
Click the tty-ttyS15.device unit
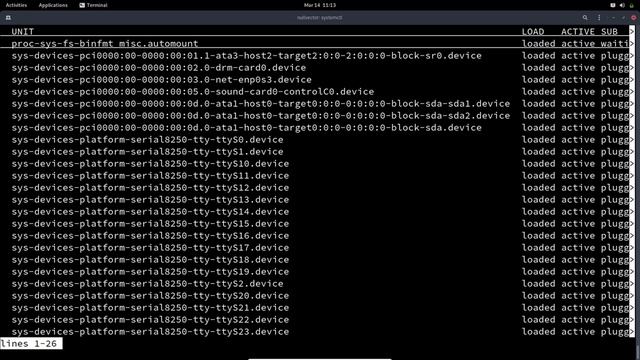click(x=150, y=224)
